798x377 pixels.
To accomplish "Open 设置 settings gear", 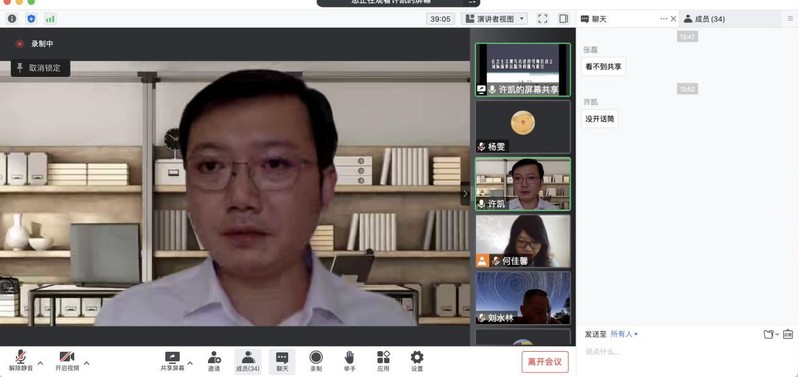I will point(417,361).
